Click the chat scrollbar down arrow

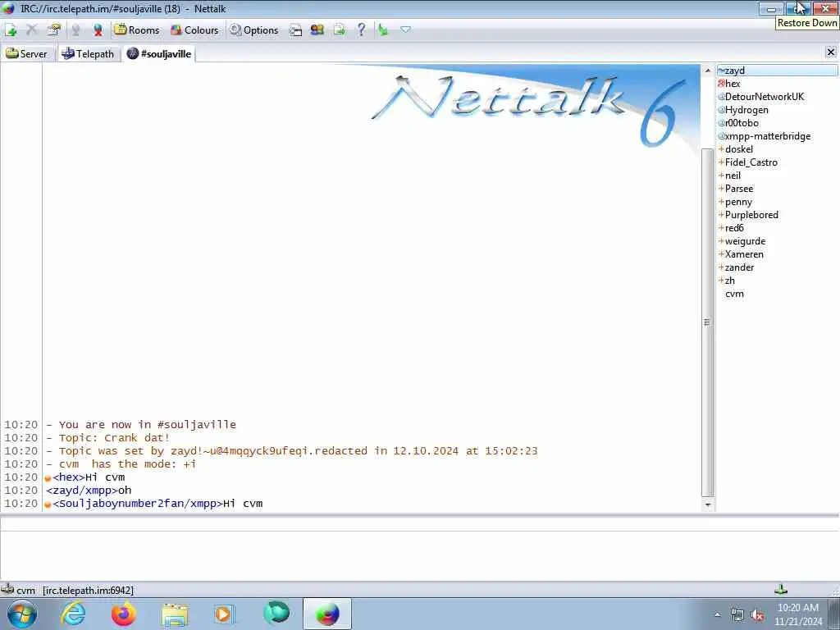point(708,504)
